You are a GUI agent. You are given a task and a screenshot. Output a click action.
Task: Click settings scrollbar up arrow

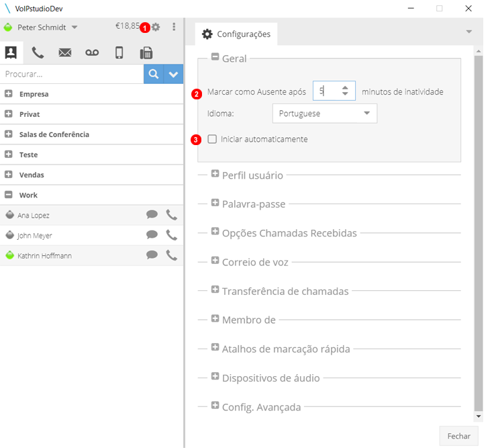[479, 51]
